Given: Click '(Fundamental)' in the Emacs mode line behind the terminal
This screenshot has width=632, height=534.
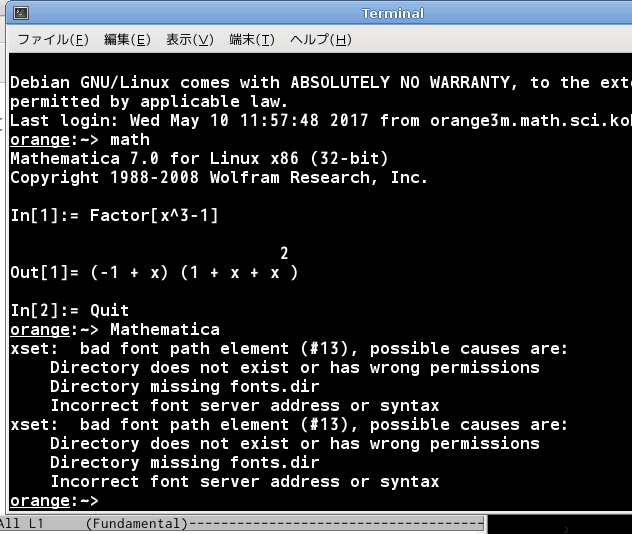Looking at the screenshot, I should click(137, 524).
